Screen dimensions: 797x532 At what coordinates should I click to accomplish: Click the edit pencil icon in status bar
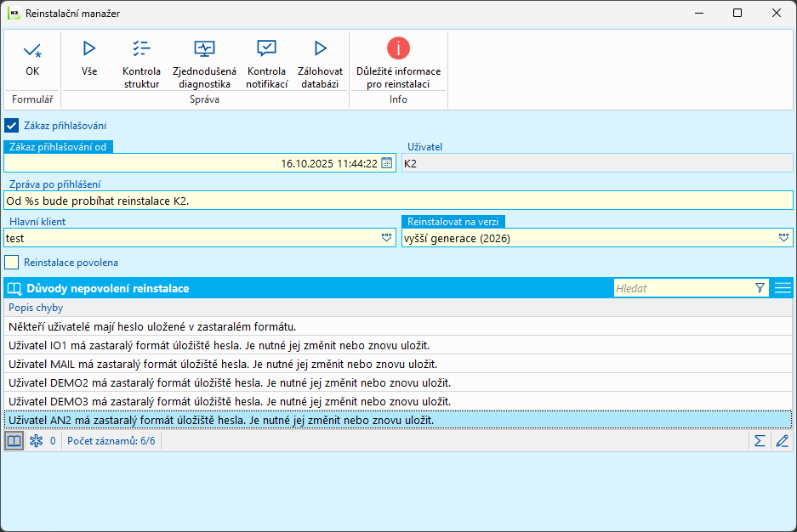click(783, 441)
